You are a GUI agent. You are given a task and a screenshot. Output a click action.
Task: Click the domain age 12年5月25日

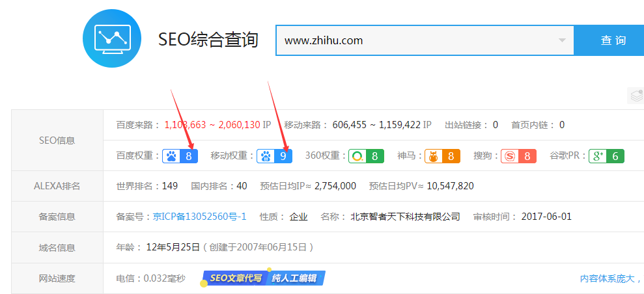(173, 247)
